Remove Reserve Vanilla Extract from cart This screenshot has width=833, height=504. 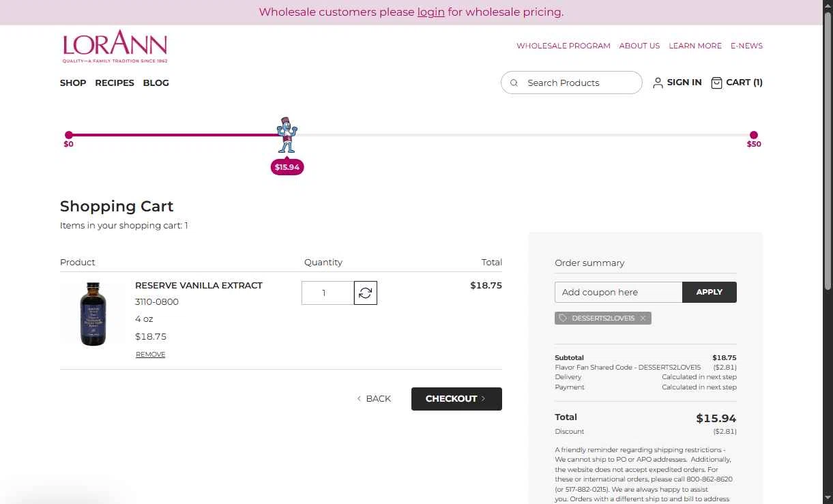click(150, 355)
